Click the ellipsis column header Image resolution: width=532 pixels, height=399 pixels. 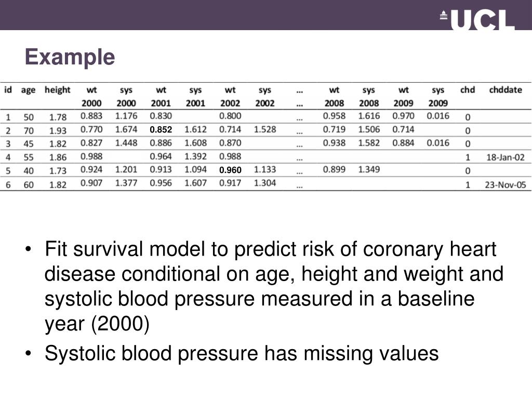[x=299, y=98]
